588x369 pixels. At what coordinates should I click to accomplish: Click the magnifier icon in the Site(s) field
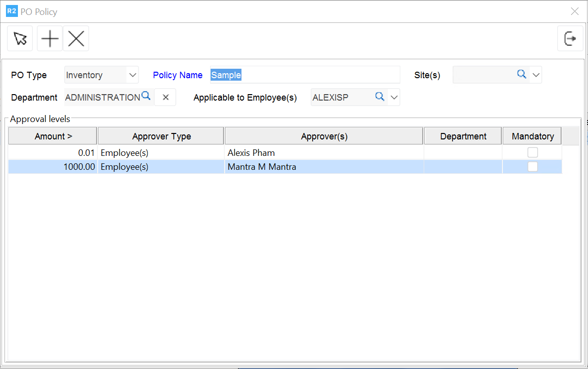tap(521, 74)
